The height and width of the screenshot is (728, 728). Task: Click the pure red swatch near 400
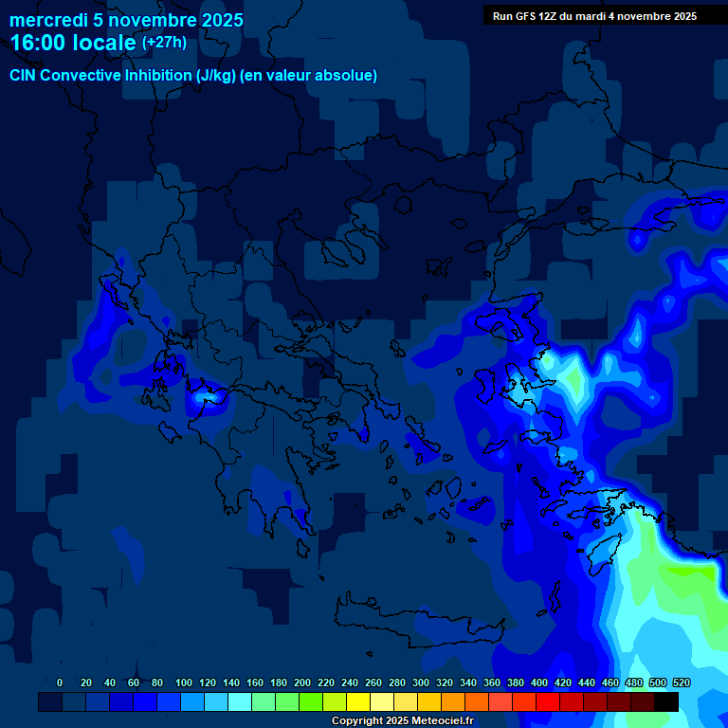[548, 701]
